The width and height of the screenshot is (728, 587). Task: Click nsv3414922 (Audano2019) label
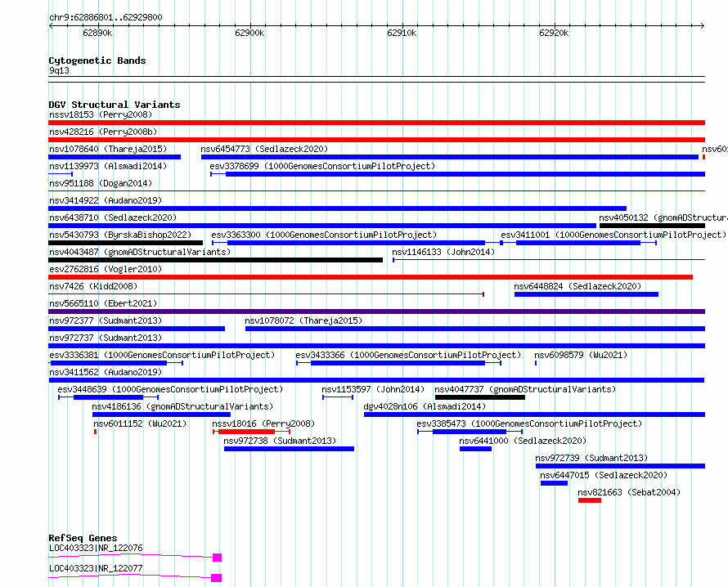pos(106,200)
